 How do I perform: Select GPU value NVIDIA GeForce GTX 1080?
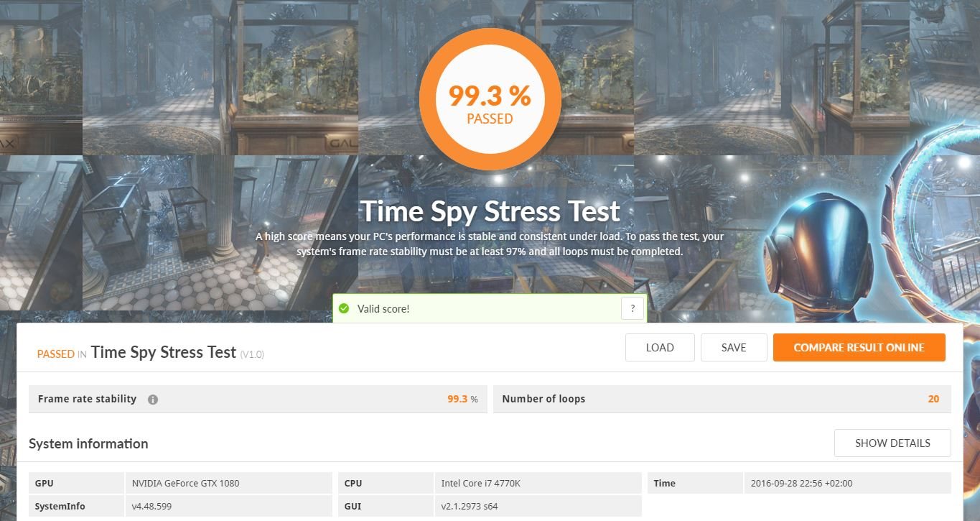tap(186, 484)
